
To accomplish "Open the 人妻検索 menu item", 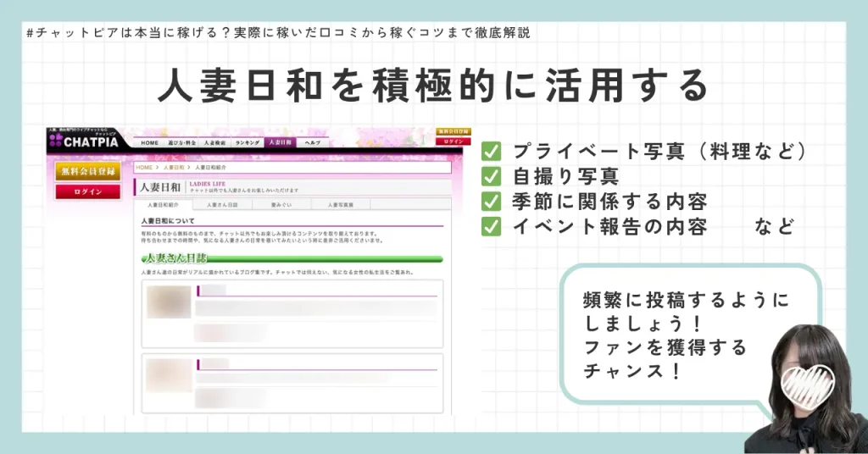I will tap(214, 142).
